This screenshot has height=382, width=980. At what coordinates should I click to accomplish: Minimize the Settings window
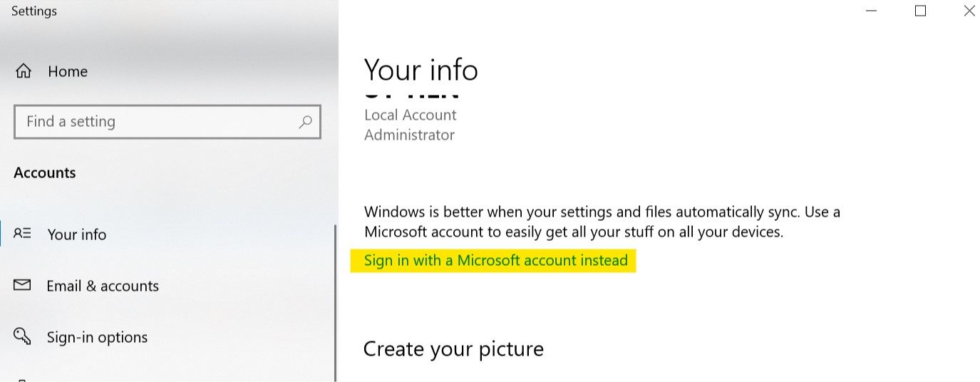[x=872, y=11]
